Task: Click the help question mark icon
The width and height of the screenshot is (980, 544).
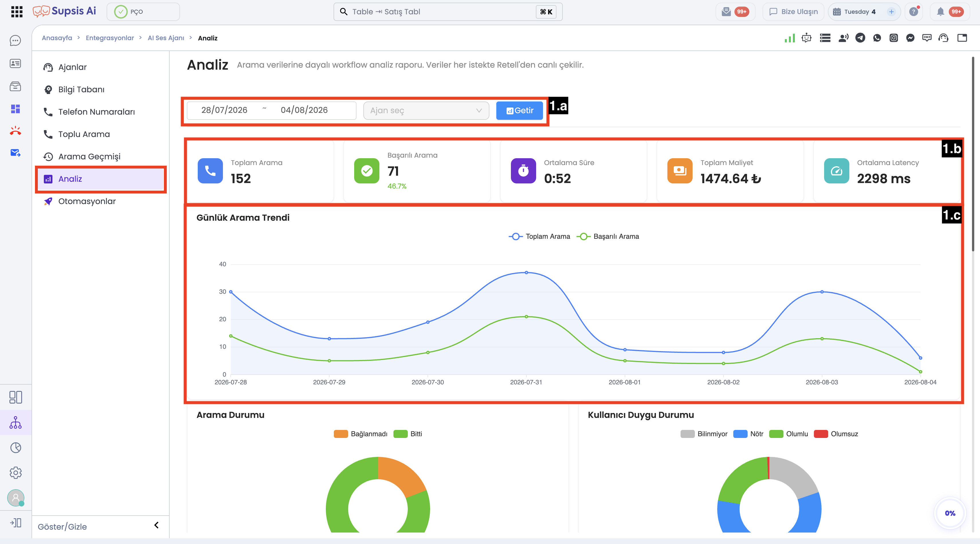Action: (914, 11)
